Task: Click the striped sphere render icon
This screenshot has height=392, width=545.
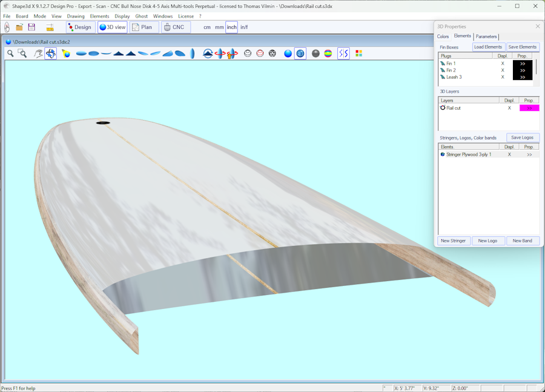Action: point(315,53)
